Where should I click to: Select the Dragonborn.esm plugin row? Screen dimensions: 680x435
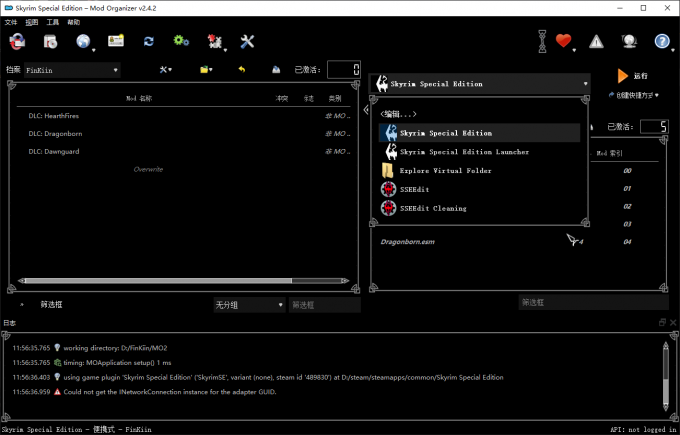[516, 242]
